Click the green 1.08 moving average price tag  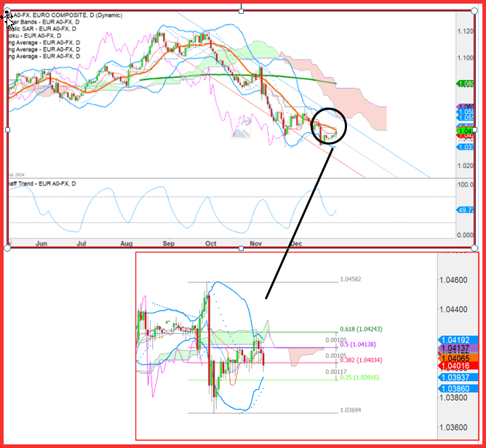465,84
